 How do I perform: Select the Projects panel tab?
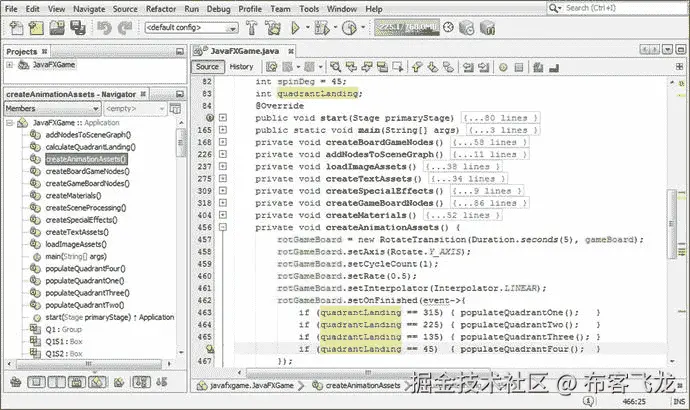(x=26, y=51)
